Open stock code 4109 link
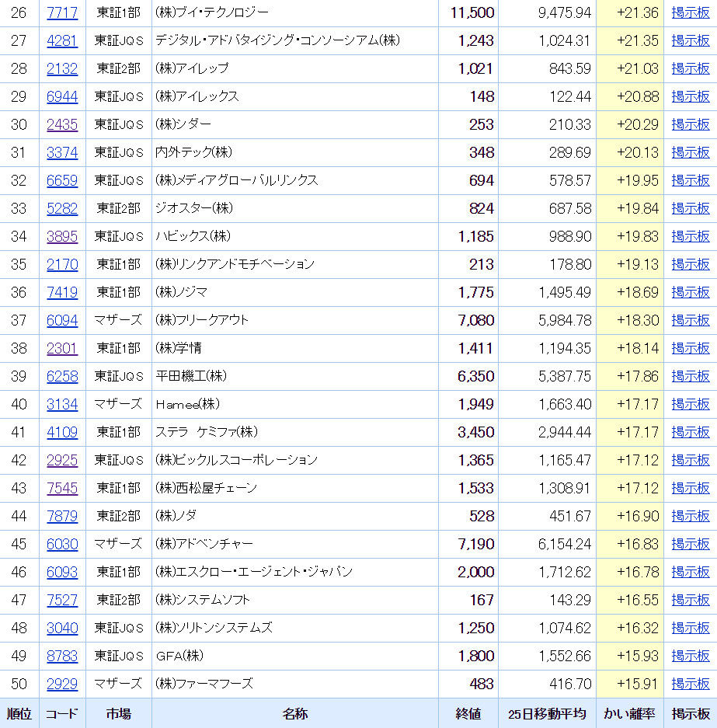Screen dimensions: 717x728 point(62,432)
